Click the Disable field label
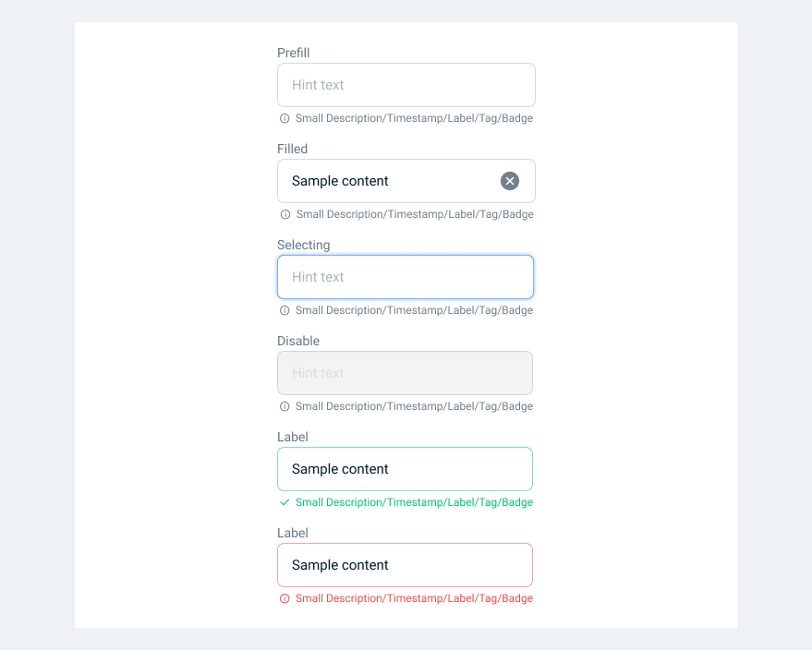 [298, 341]
